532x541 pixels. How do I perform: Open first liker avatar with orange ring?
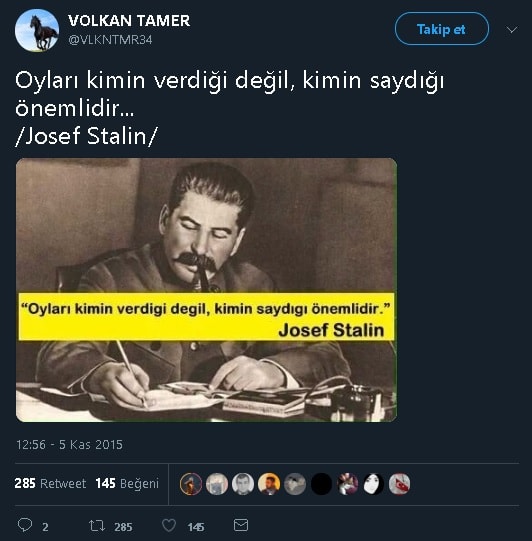coord(191,484)
